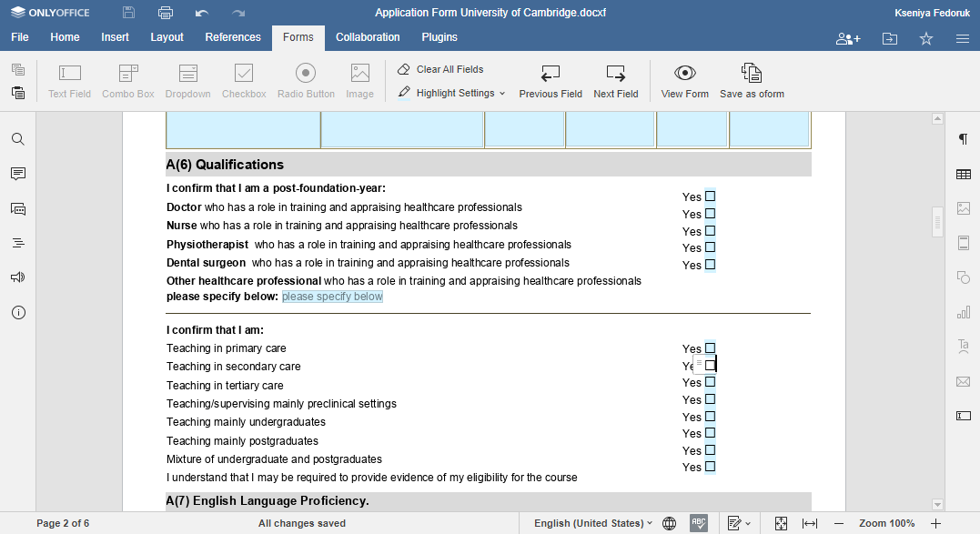Toggle the spell checking icon
Viewport: 980px width, 534px height.
(699, 523)
